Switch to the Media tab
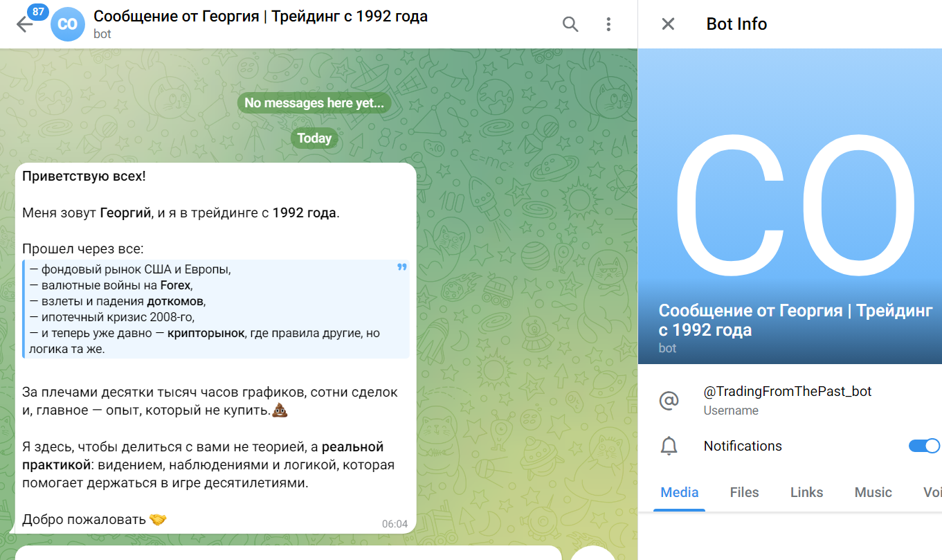This screenshot has height=560, width=942. [679, 492]
